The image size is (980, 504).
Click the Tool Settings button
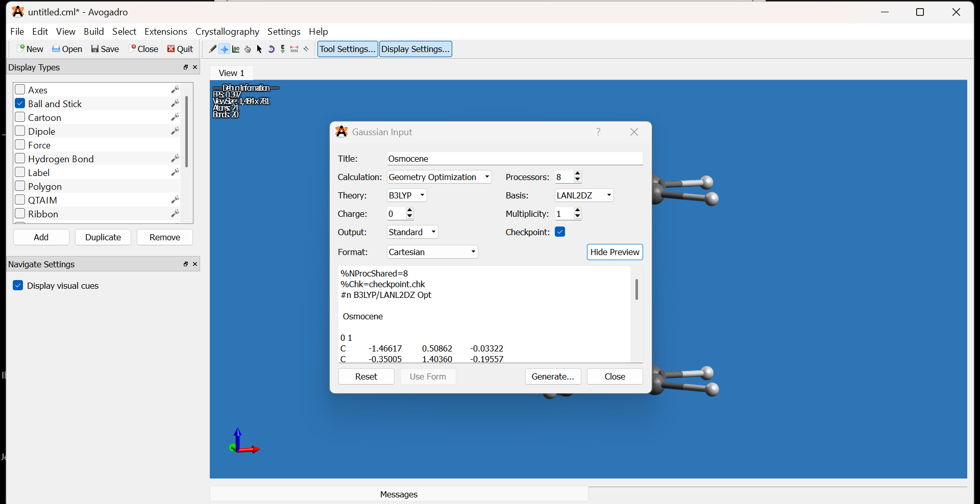coord(348,49)
